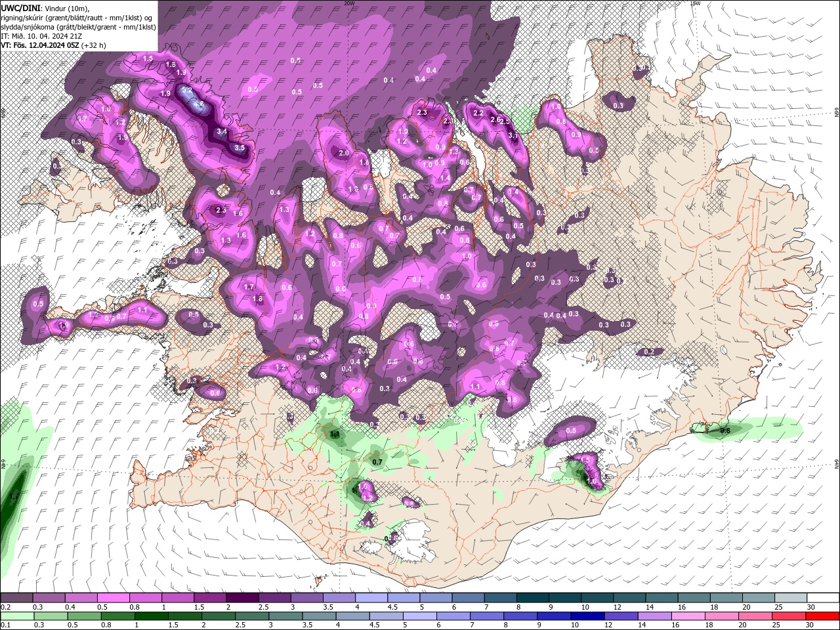840x630 pixels.
Task: Click the rain legend swatch between 7 and 8
Action: (486, 616)
